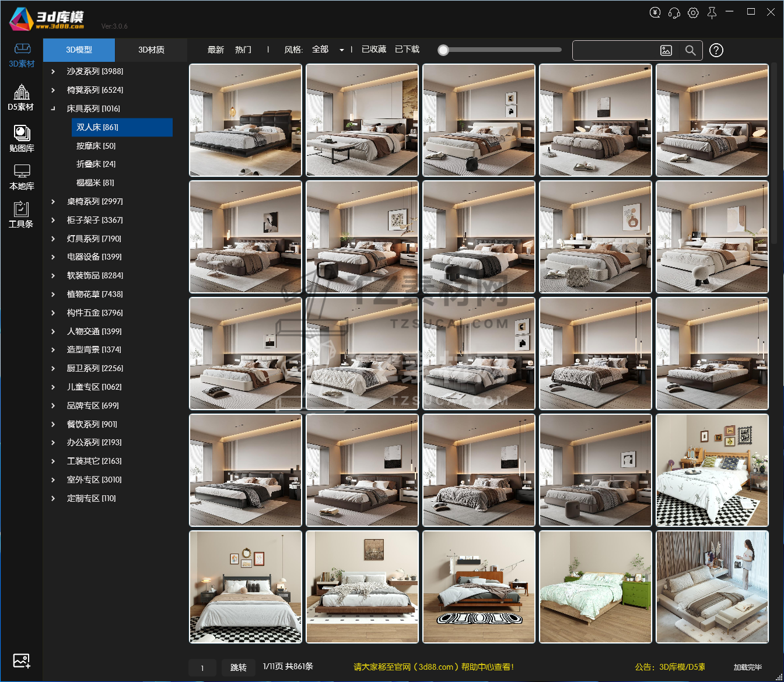This screenshot has width=784, height=682.
Task: Open the 工具条 toolbar section
Action: tap(22, 215)
